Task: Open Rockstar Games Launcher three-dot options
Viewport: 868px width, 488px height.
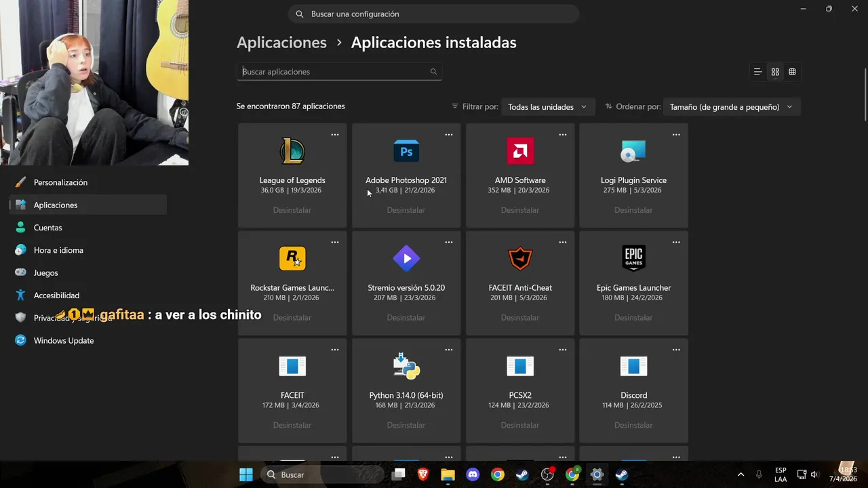Action: point(335,242)
